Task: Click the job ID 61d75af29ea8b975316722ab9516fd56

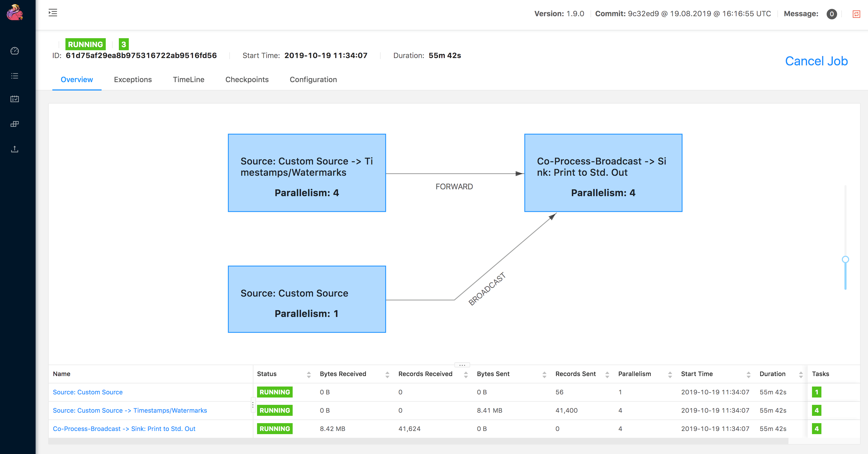Action: [x=141, y=55]
